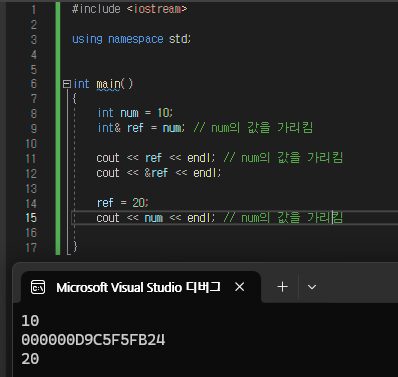Click 'int num = 10;' on line 8
The width and height of the screenshot is (398, 377).
pos(135,113)
